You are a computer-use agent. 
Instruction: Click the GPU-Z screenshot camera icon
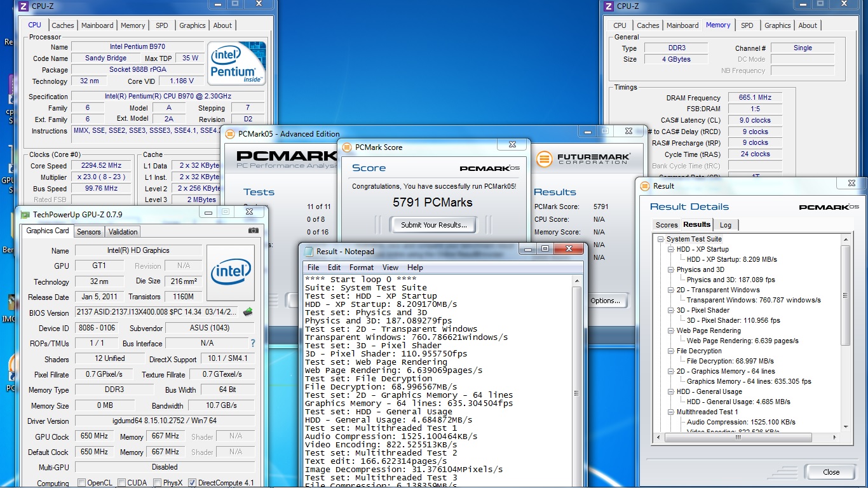coord(254,231)
